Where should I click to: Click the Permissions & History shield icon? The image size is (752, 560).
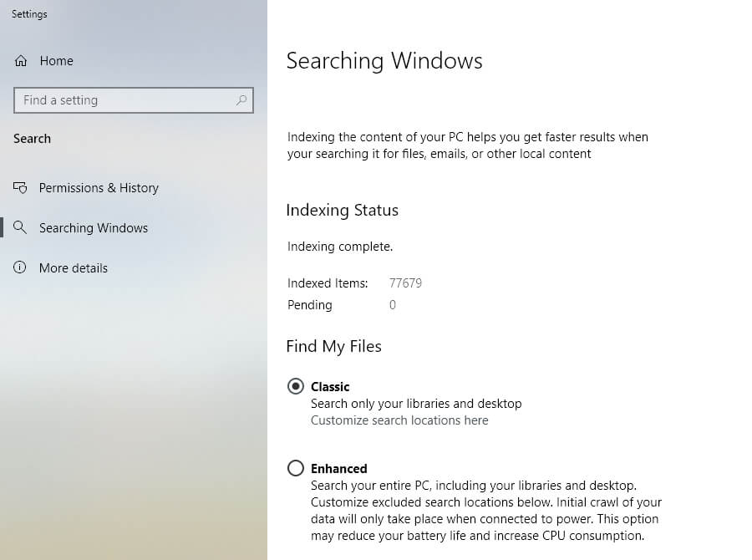[20, 187]
